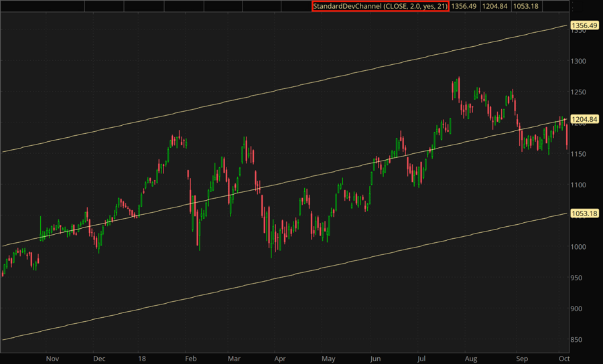The width and height of the screenshot is (603, 364).
Task: Click the 18 year label on the time axis
Action: click(x=142, y=358)
